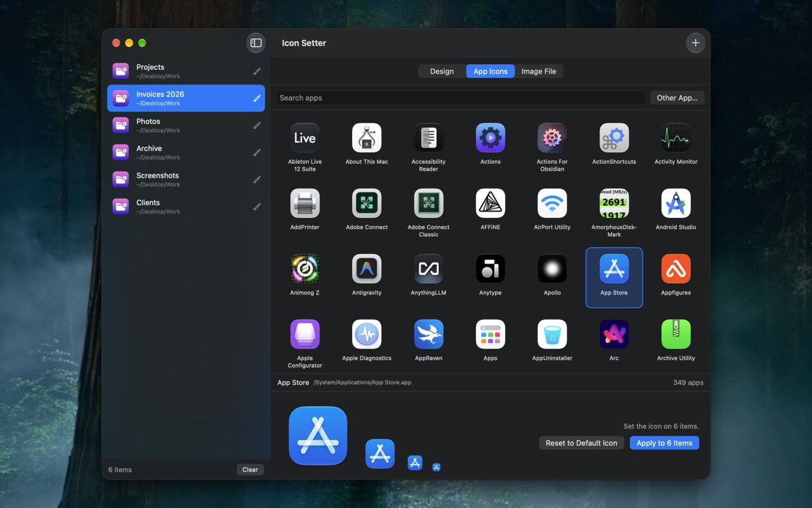Select the Antigravity app icon
The image size is (812, 508).
coord(367,269)
